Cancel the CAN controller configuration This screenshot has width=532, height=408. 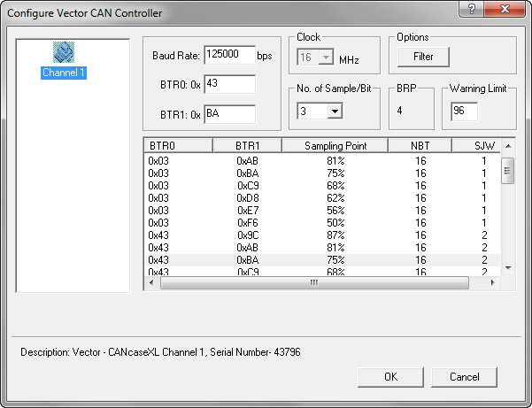[x=464, y=377]
